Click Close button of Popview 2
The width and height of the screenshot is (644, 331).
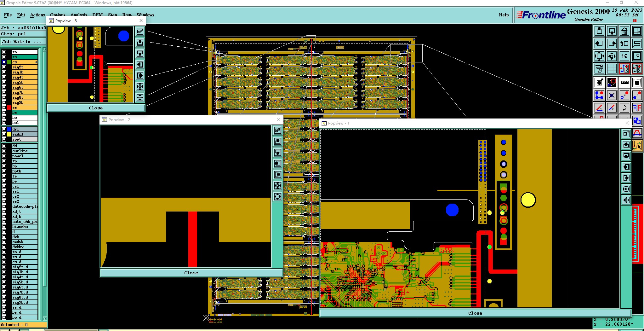click(191, 273)
